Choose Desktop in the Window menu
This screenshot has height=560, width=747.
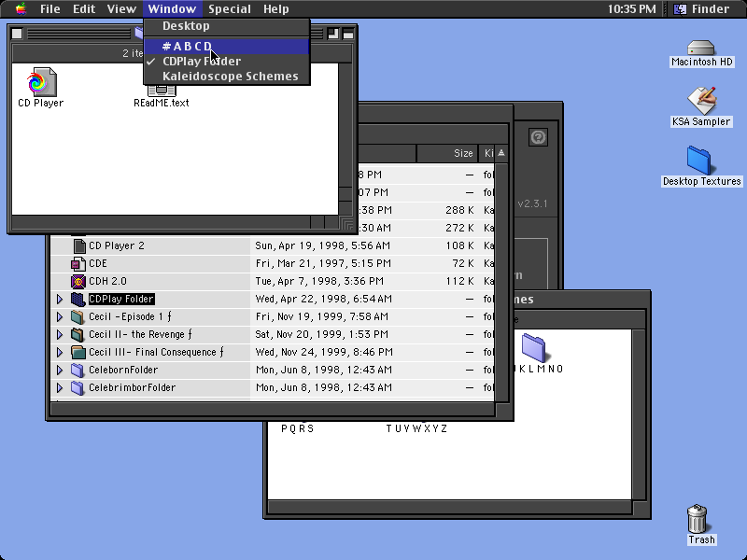[x=227, y=26]
